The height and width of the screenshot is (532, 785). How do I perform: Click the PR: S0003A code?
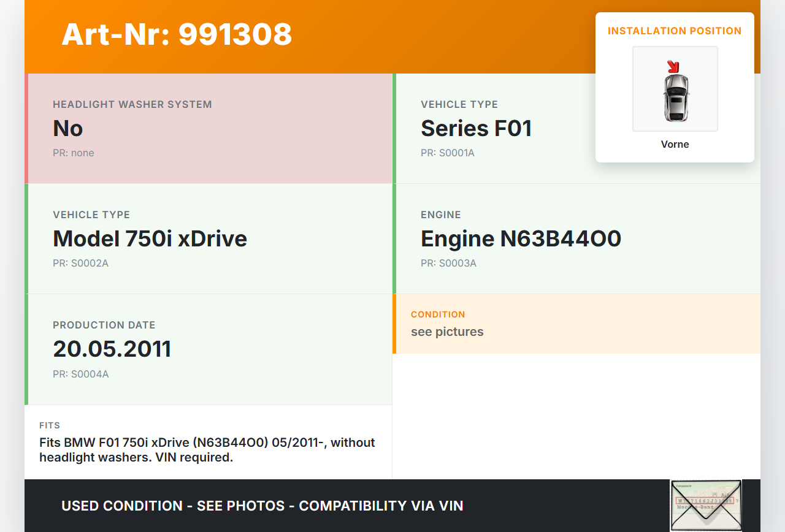tap(448, 263)
